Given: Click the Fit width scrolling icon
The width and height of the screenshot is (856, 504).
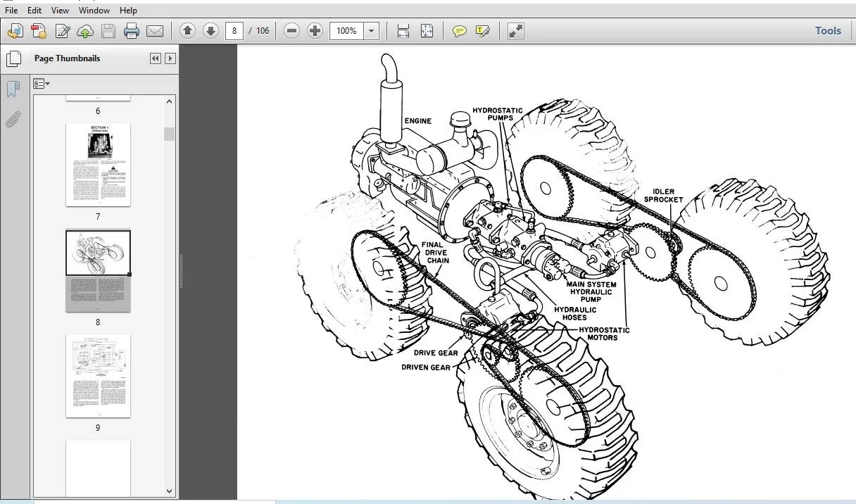Looking at the screenshot, I should coord(403,31).
